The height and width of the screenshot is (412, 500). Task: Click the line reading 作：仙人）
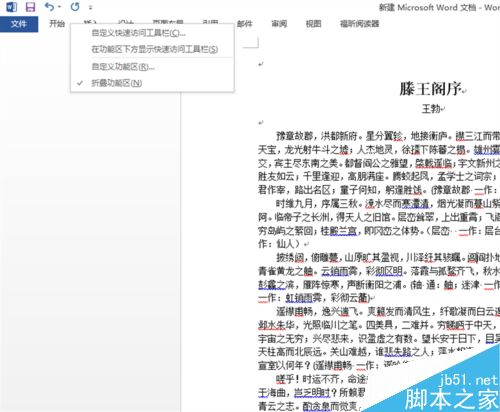(279, 244)
